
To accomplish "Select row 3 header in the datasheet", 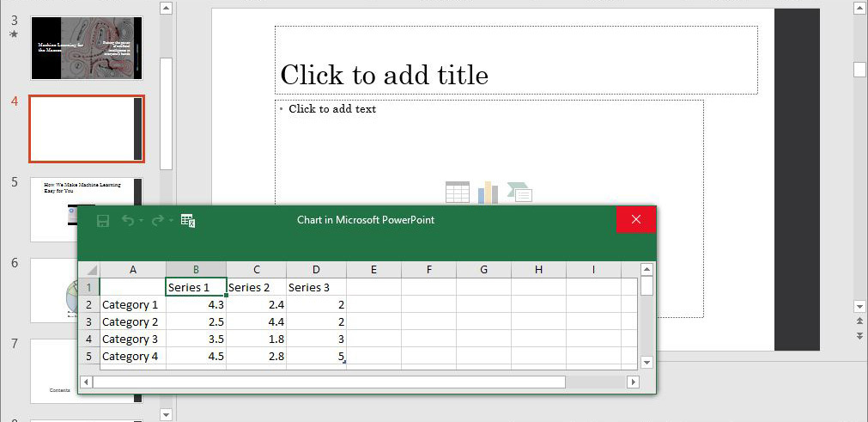I will point(88,321).
